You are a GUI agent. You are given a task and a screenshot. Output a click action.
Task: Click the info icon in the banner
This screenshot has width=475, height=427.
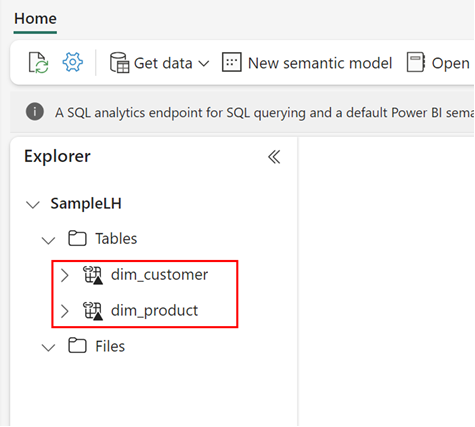35,112
